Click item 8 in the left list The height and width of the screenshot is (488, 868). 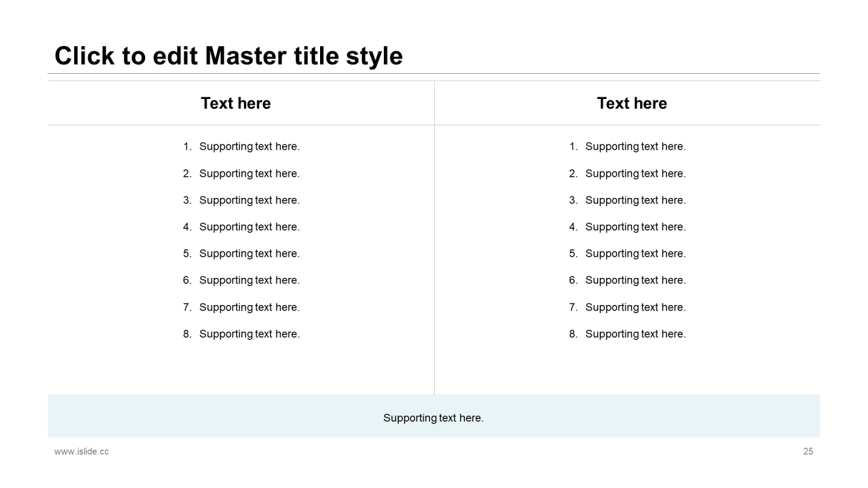tap(249, 333)
